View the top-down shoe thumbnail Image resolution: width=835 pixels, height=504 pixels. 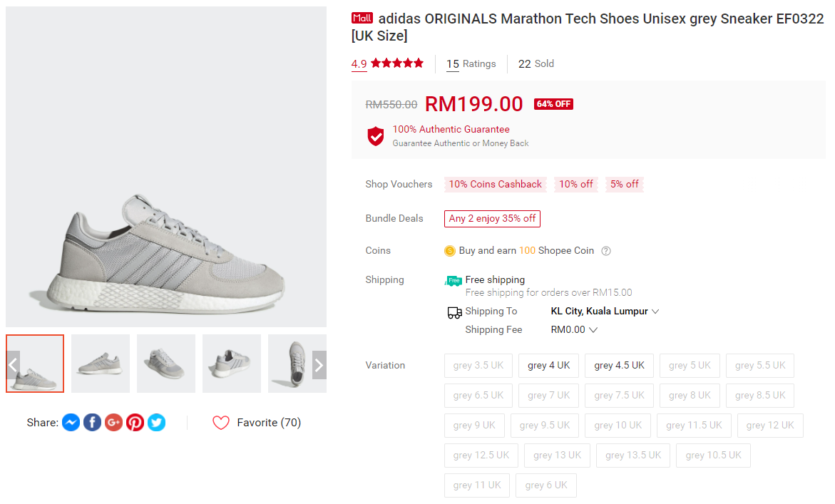click(297, 364)
